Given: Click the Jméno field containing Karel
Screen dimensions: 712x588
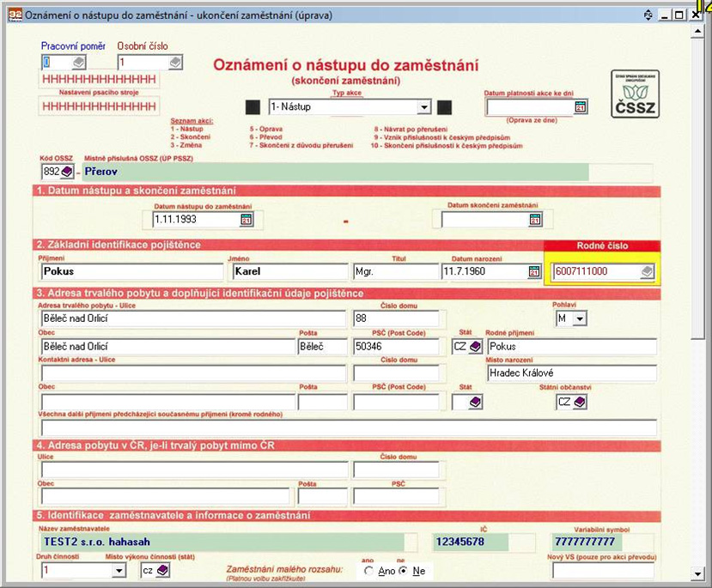Looking at the screenshot, I should point(290,271).
